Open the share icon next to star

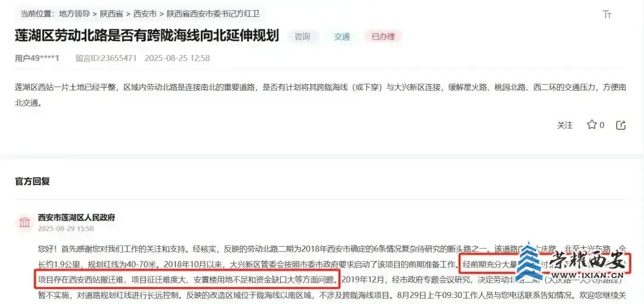[621, 125]
